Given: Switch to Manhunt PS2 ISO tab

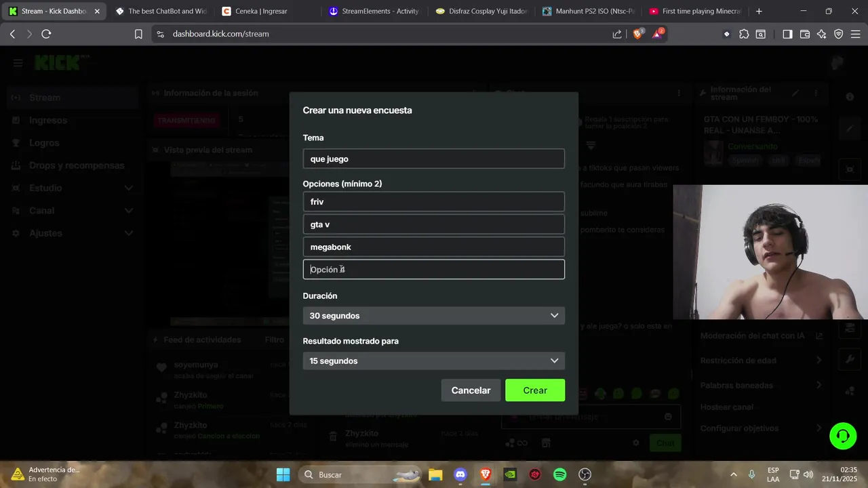Looking at the screenshot, I should (x=589, y=12).
